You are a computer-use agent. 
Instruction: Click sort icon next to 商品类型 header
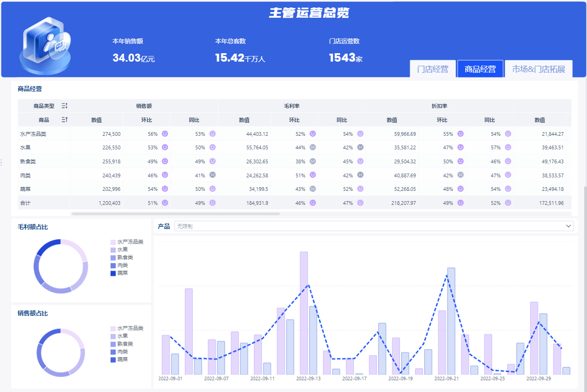[65, 106]
